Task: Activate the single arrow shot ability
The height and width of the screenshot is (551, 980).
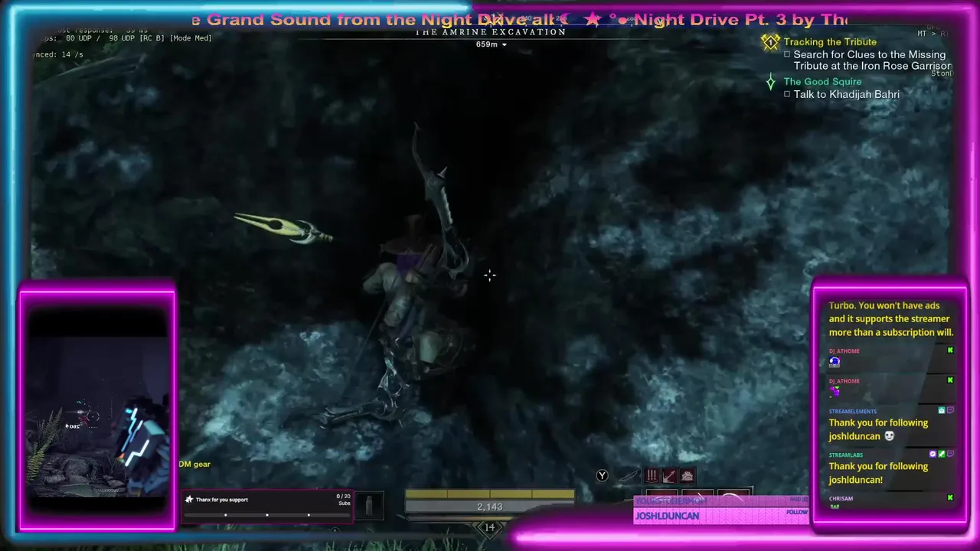Action: [x=670, y=476]
